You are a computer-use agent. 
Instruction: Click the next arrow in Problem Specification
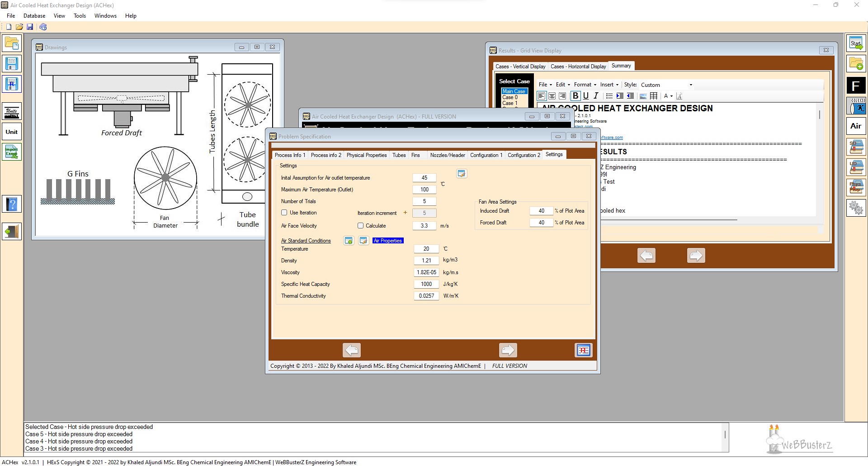pos(508,350)
